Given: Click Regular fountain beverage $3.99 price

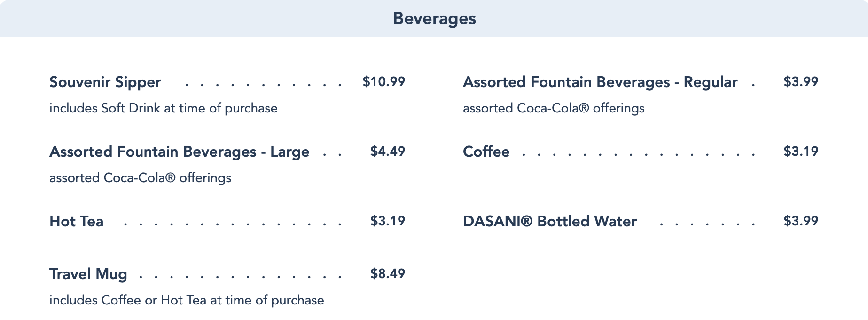Looking at the screenshot, I should [x=801, y=81].
